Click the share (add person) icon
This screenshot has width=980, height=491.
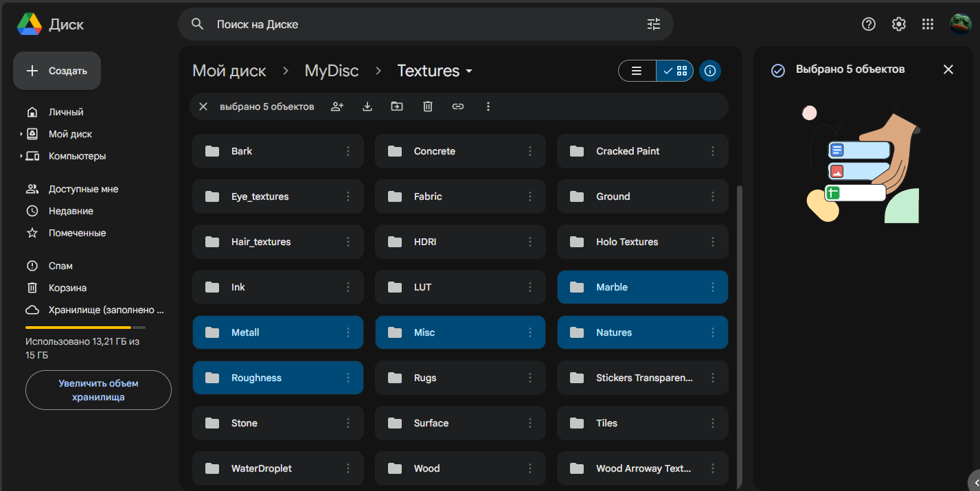(x=337, y=106)
